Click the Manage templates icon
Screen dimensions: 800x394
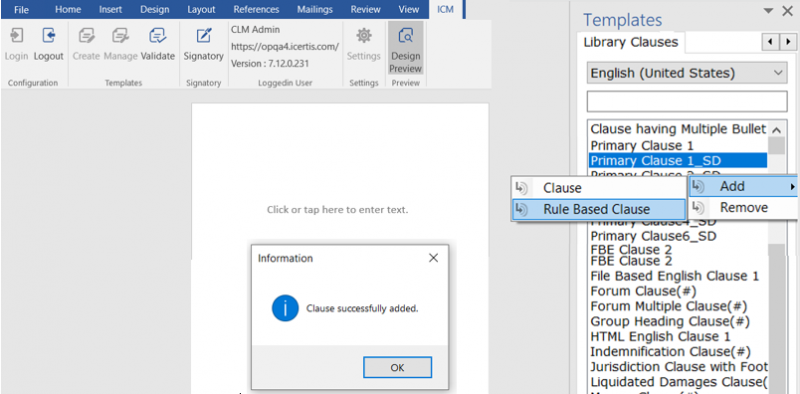pos(120,36)
